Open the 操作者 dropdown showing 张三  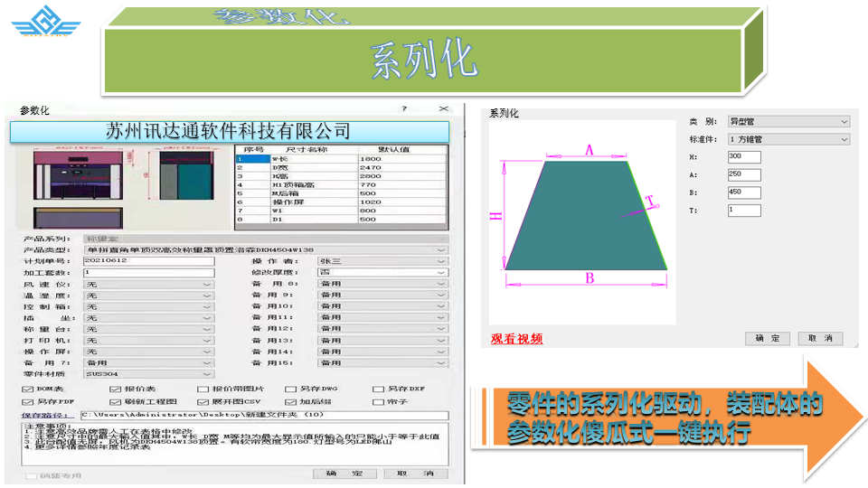pyautogui.click(x=382, y=261)
